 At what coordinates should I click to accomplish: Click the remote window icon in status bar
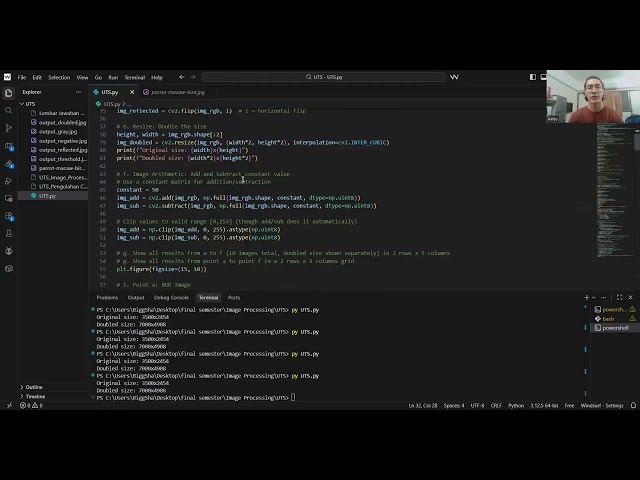click(9, 405)
